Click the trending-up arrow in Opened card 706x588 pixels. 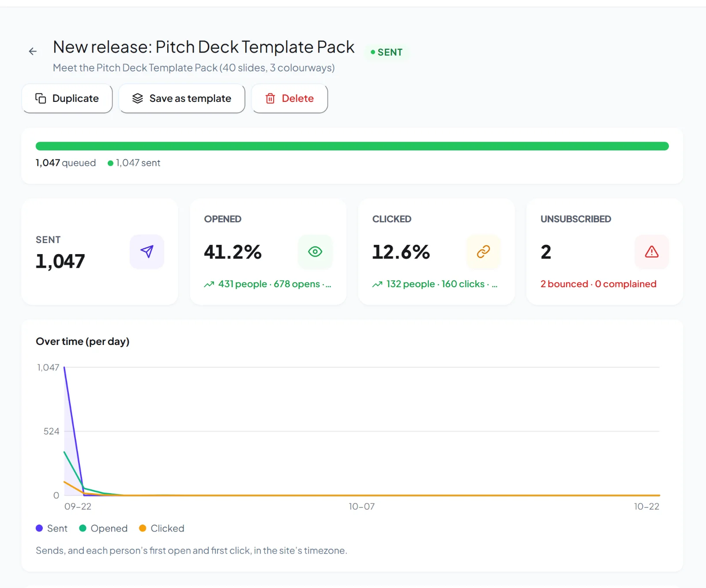coord(209,285)
